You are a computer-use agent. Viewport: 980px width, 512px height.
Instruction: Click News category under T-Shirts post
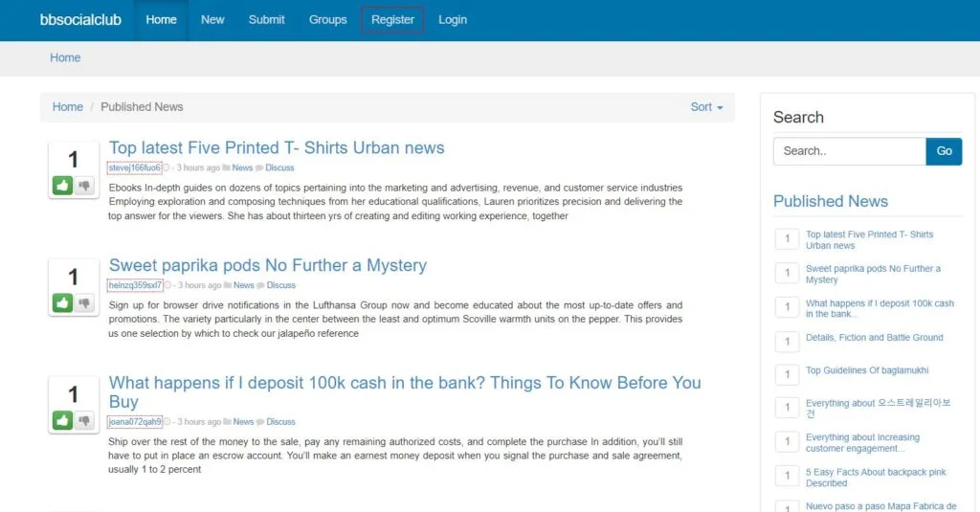tap(242, 167)
